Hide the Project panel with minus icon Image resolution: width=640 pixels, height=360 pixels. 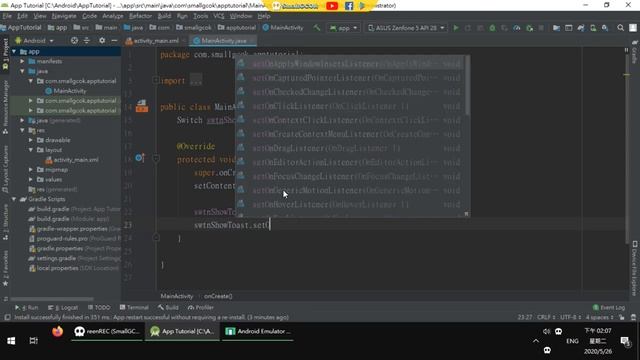click(x=114, y=40)
